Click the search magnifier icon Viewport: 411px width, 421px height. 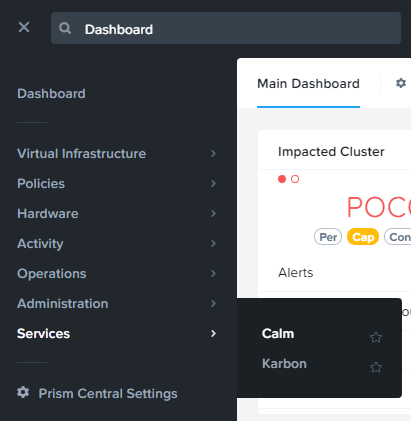[x=65, y=28]
